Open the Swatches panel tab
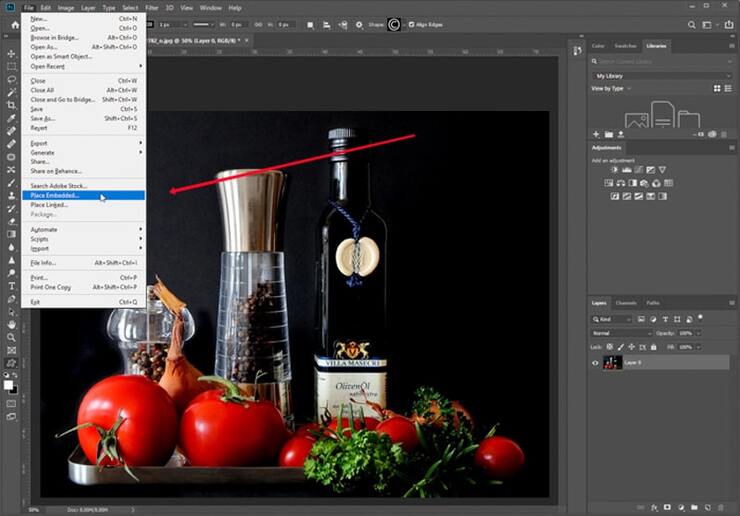 pyautogui.click(x=625, y=46)
